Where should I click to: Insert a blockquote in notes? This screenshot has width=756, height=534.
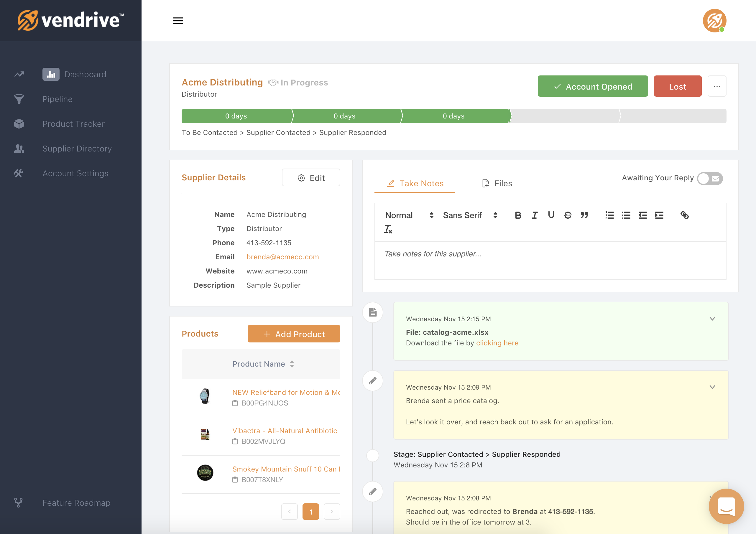pyautogui.click(x=584, y=215)
